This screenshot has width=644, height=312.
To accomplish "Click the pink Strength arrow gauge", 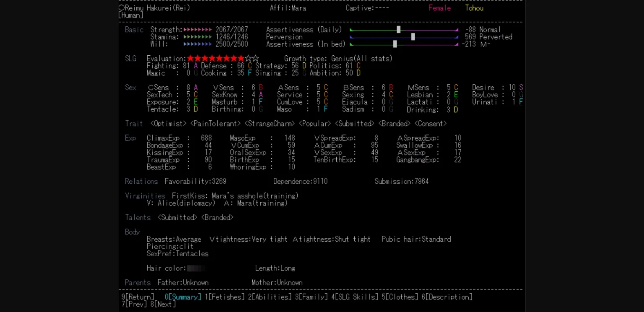I will click(x=197, y=30).
